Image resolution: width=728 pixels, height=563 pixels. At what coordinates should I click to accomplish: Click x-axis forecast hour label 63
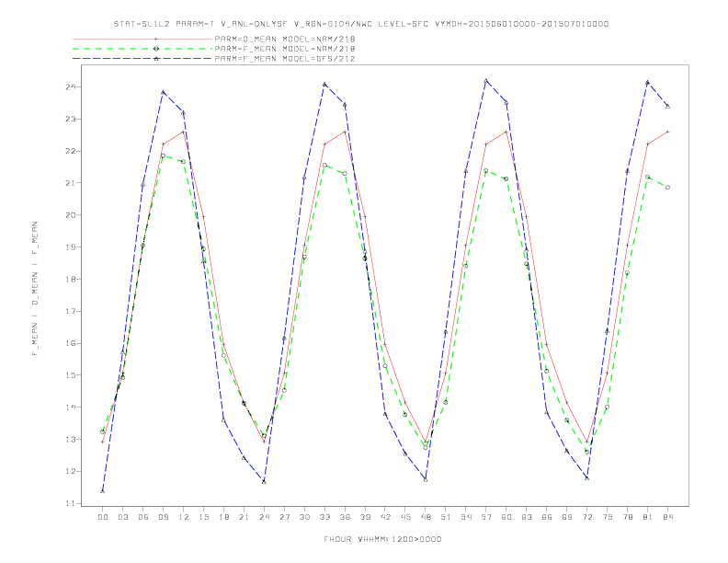[527, 517]
